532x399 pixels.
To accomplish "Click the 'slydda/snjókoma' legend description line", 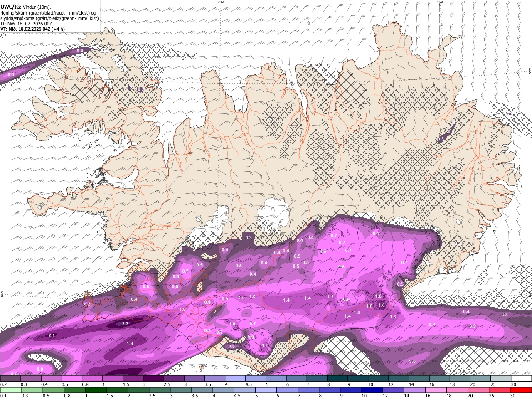I will (x=49, y=18).
